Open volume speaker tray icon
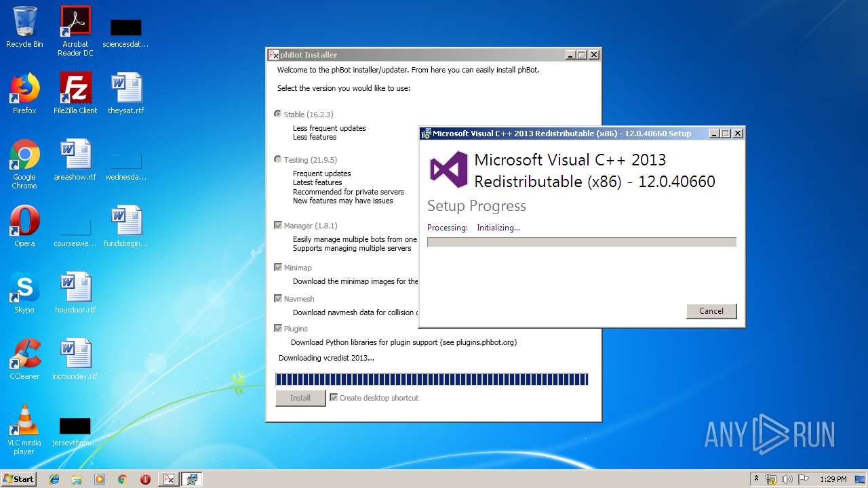The image size is (868, 488). coord(787,479)
